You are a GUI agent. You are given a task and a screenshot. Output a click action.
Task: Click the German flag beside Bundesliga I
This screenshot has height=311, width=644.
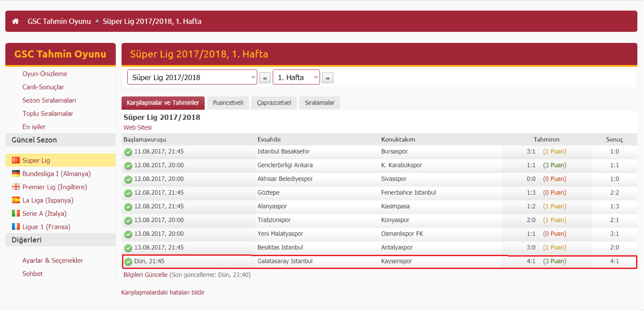point(16,173)
